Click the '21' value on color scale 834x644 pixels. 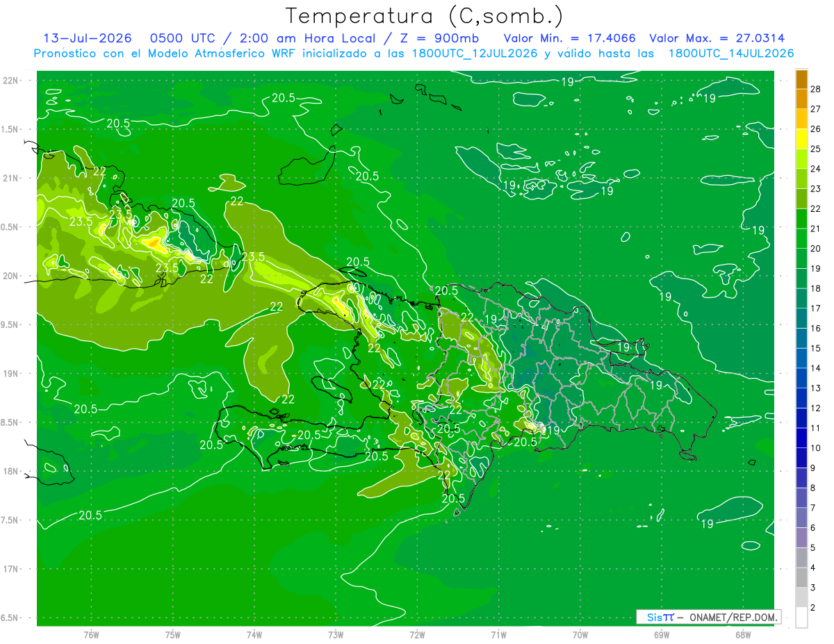pos(816,229)
